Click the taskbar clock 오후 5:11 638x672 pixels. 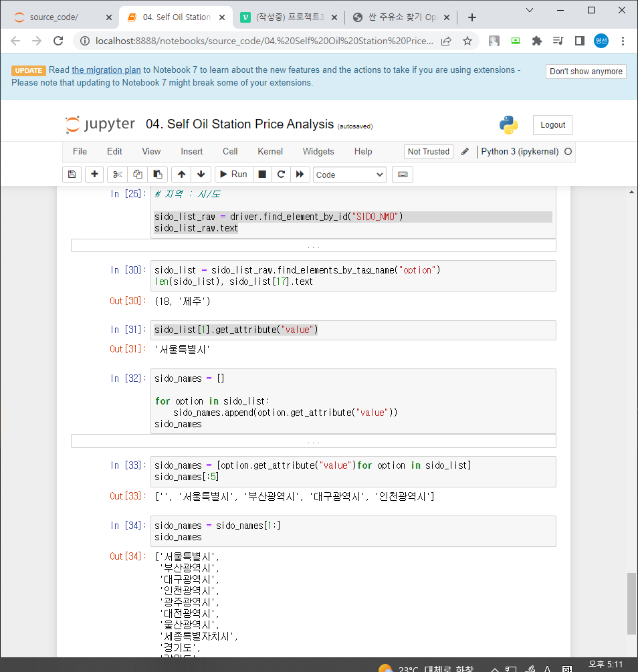[605, 664]
